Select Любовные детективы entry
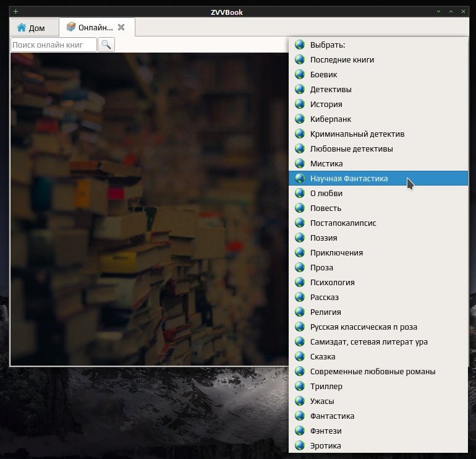 coord(378,149)
